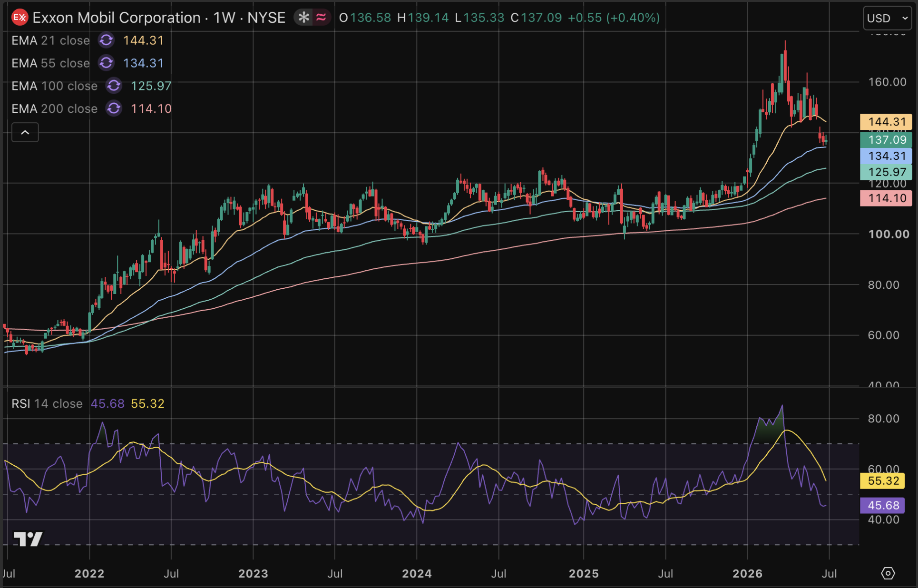The height and width of the screenshot is (588, 918).
Task: Click the 160.00 price scale value
Action: click(887, 82)
